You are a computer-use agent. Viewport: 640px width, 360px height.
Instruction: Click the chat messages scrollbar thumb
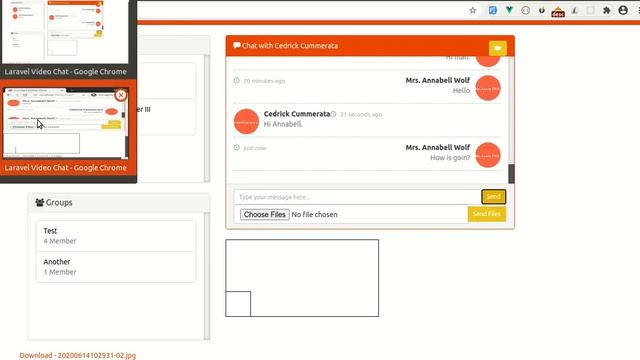point(511,174)
